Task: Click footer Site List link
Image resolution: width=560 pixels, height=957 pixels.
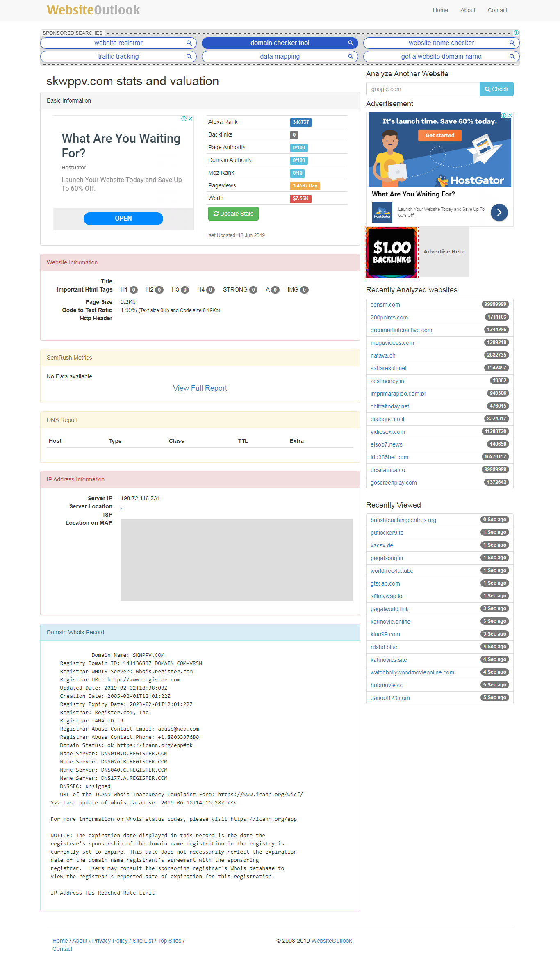Action: 143,941
